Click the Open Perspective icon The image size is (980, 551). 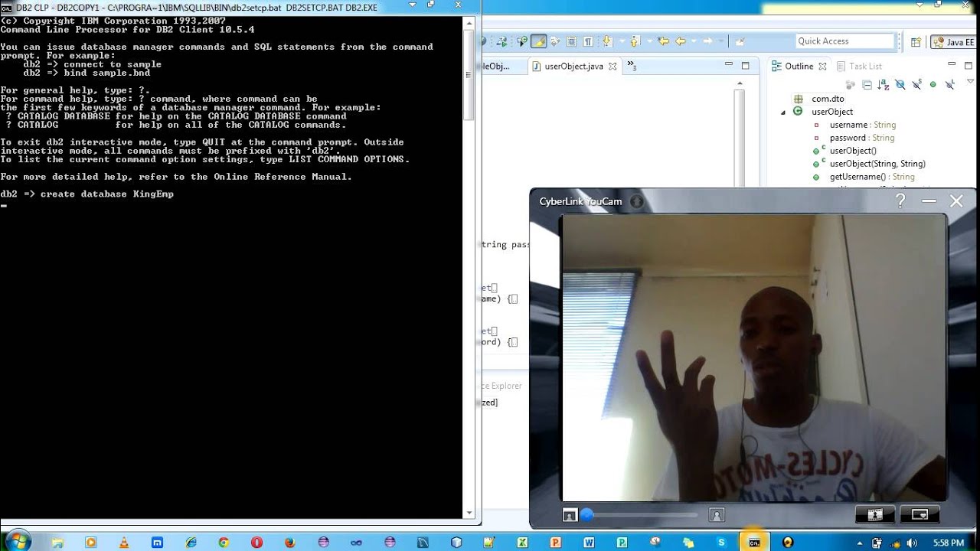click(x=916, y=42)
